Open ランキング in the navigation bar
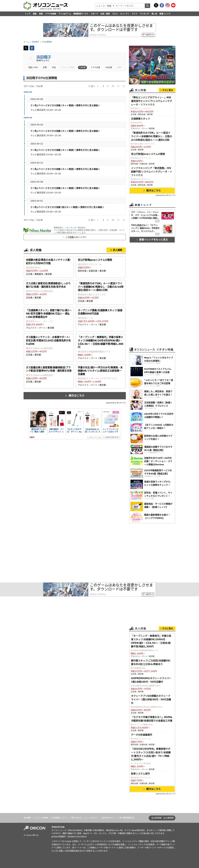199x868 pixels. tap(144, 14)
